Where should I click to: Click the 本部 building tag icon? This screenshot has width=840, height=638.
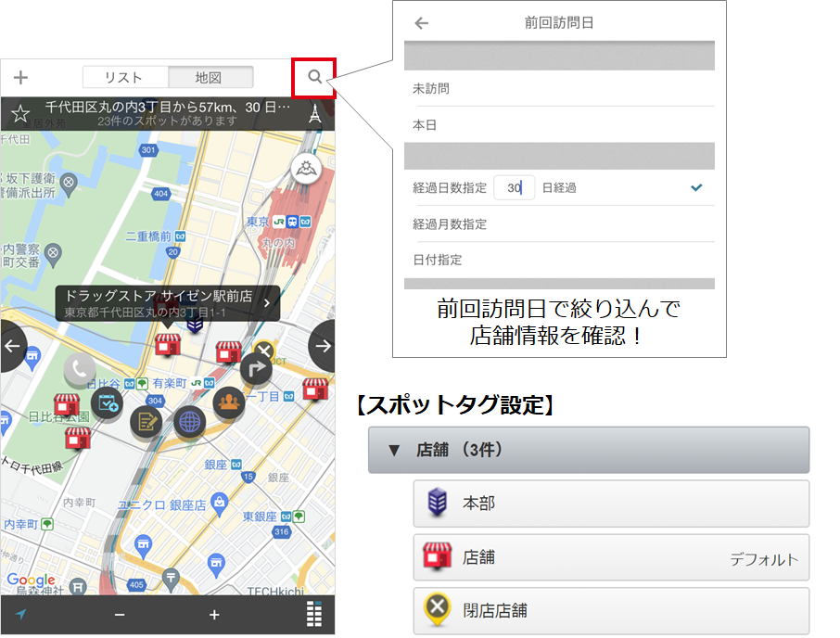click(x=437, y=503)
